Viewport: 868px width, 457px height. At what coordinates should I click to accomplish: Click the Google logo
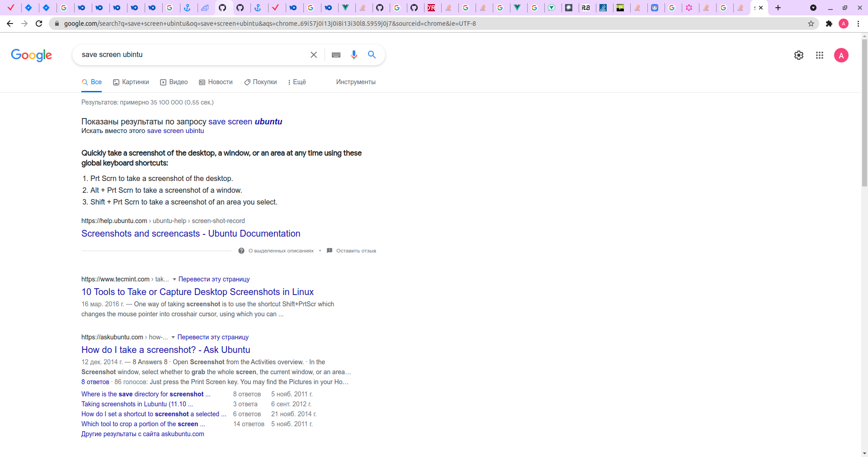(x=32, y=55)
